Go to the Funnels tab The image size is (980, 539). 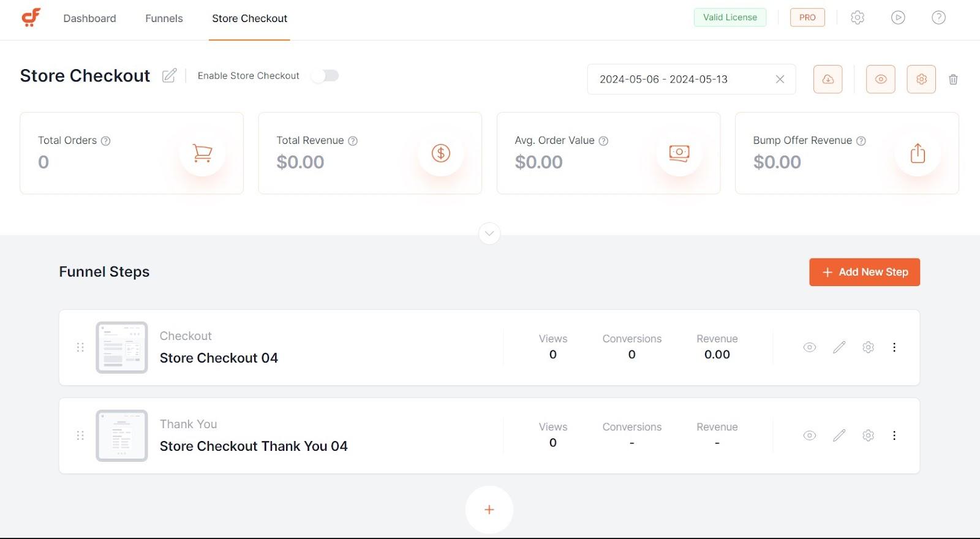[164, 18]
